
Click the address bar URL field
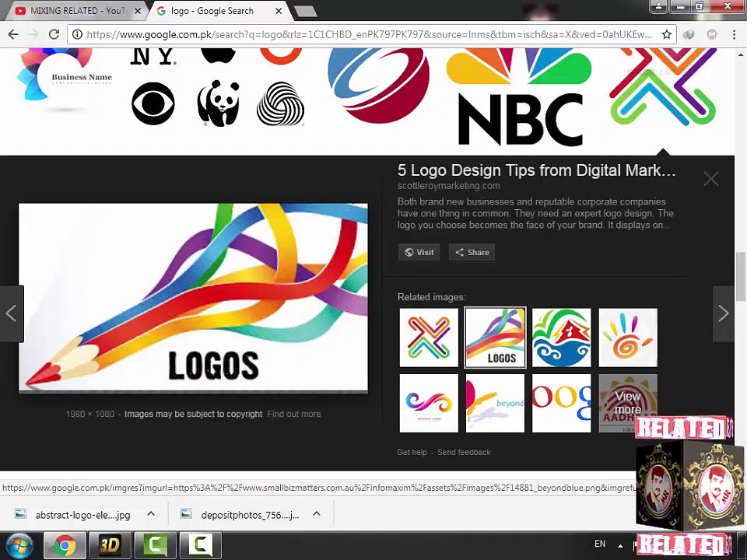[x=369, y=34]
